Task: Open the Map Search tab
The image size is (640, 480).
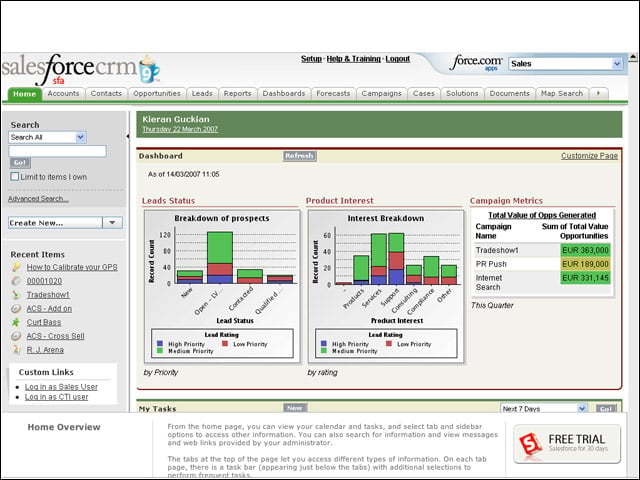Action: (x=562, y=94)
